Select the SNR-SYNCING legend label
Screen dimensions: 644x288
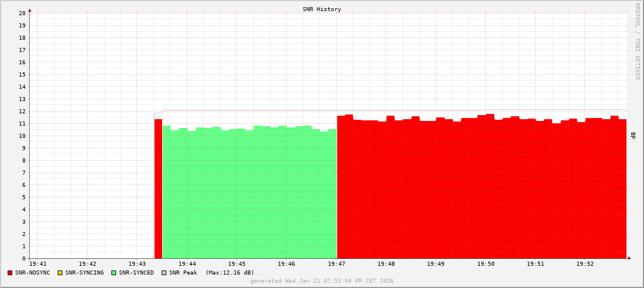pos(85,273)
